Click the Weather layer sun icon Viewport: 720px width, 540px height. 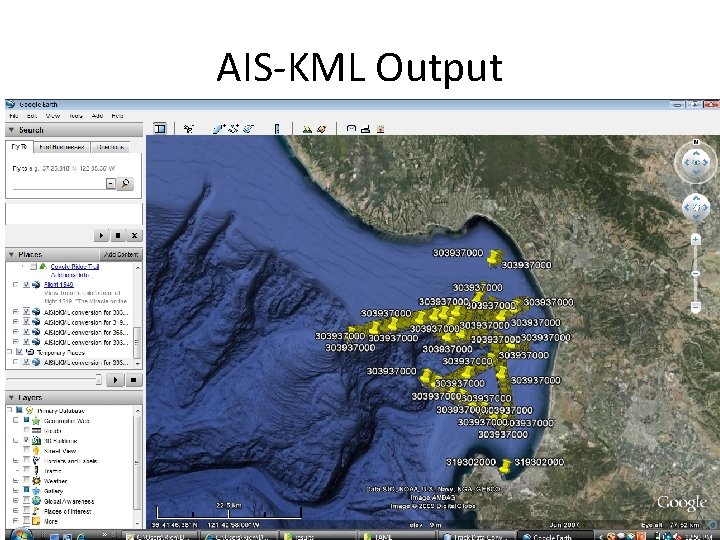(36, 481)
